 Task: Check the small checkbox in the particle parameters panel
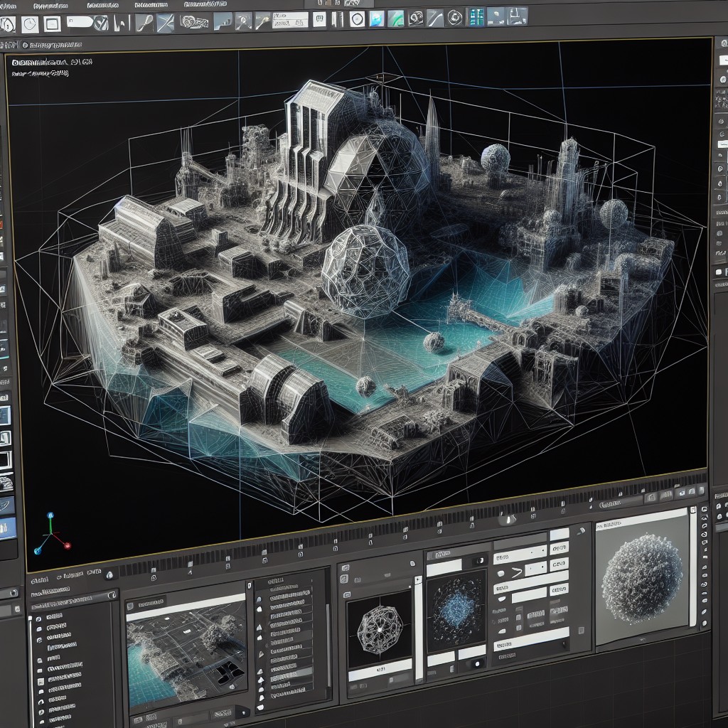[518, 617]
